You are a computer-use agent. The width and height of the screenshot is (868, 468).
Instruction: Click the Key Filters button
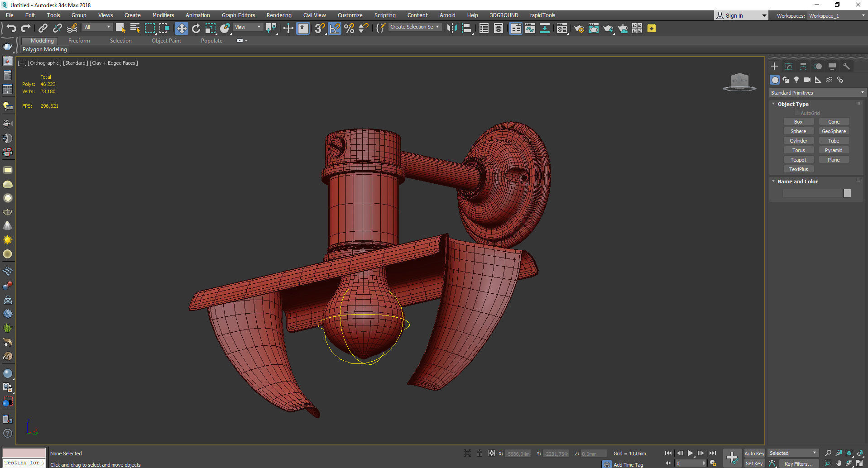pyautogui.click(x=798, y=463)
